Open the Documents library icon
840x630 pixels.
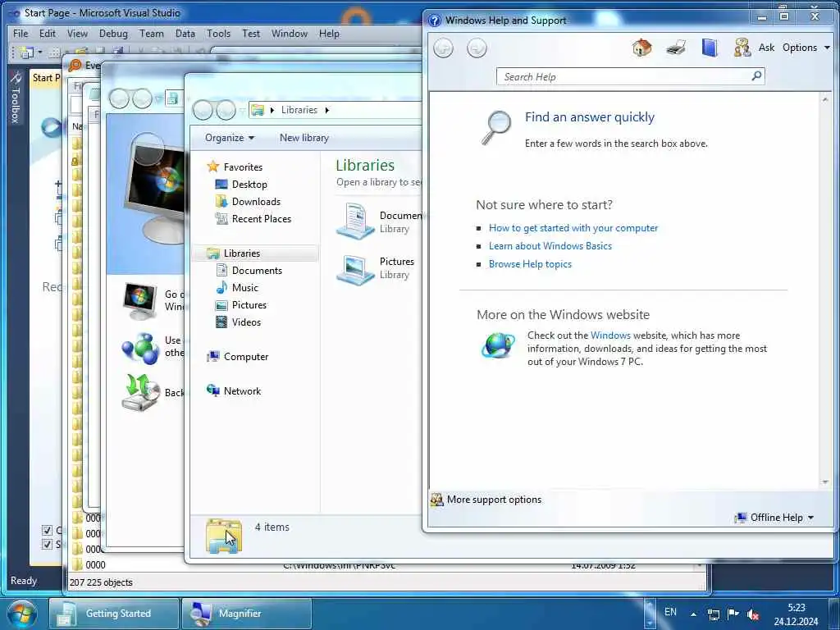tap(355, 221)
